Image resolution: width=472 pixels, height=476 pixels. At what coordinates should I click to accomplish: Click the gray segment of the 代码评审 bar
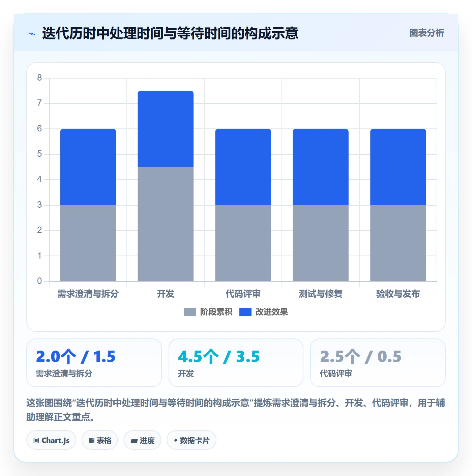(243, 243)
